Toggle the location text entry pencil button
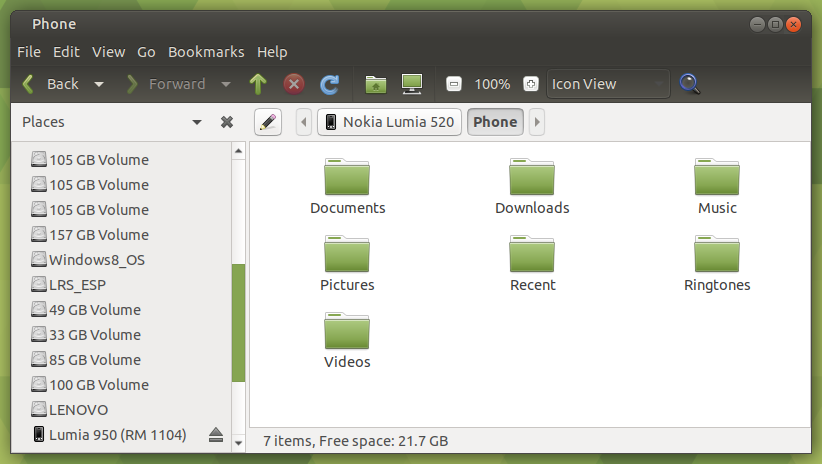Viewport: 822px width, 464px height. tap(267, 122)
